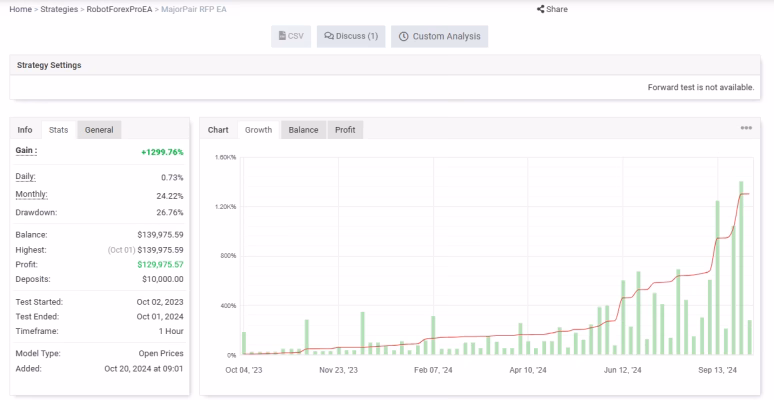774x400 pixels.
Task: Switch to the Balance chart tab
Action: point(303,130)
